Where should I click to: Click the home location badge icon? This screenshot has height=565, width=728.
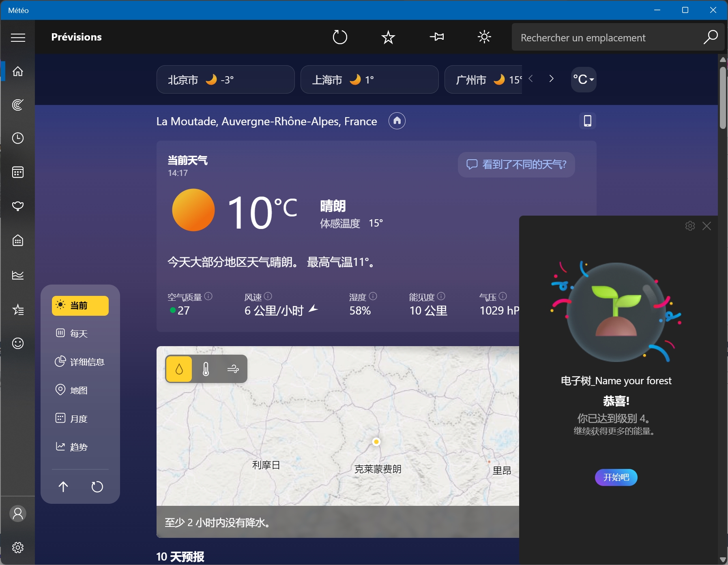(397, 121)
